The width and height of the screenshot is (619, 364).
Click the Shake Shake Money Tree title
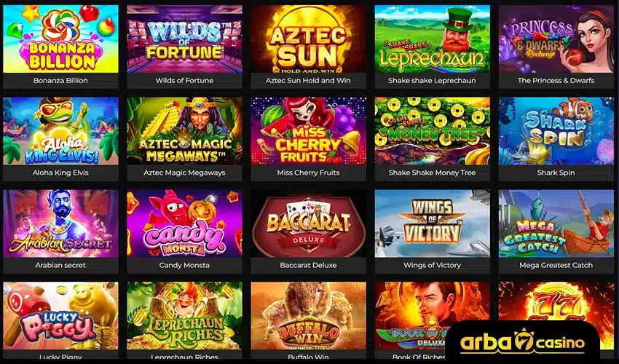pyautogui.click(x=432, y=173)
